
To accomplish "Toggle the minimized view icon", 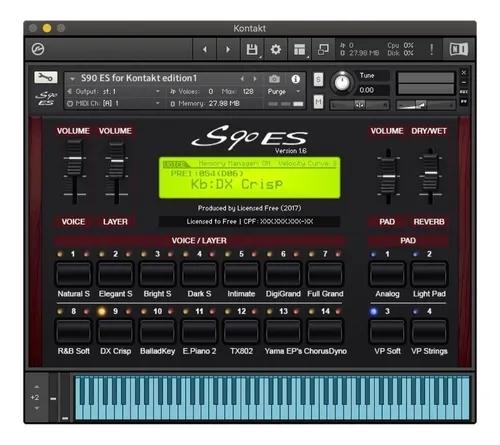I will click(323, 49).
